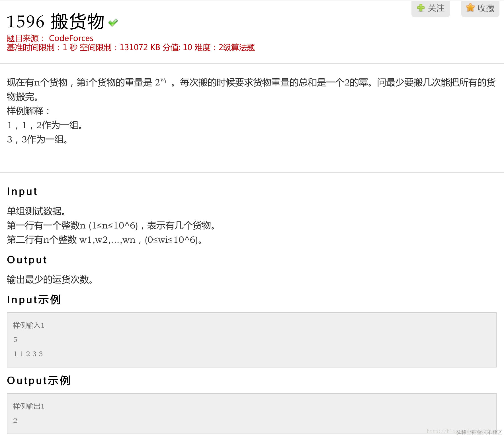Click the line 1，1，2作为一组
This screenshot has height=437, width=504.
[45, 125]
